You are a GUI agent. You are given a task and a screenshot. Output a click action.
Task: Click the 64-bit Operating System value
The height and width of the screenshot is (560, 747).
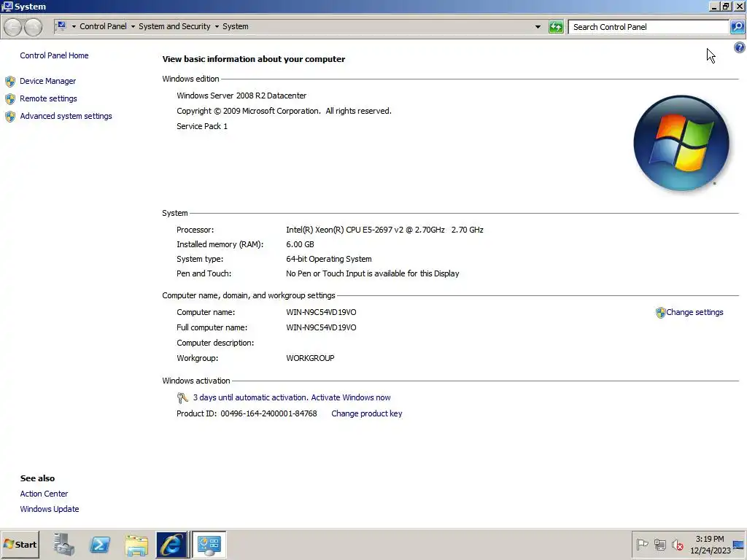coord(329,259)
